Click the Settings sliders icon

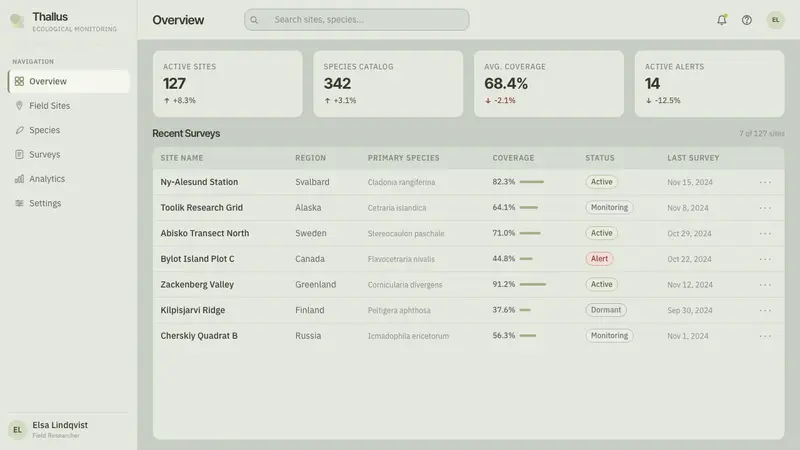click(x=19, y=203)
